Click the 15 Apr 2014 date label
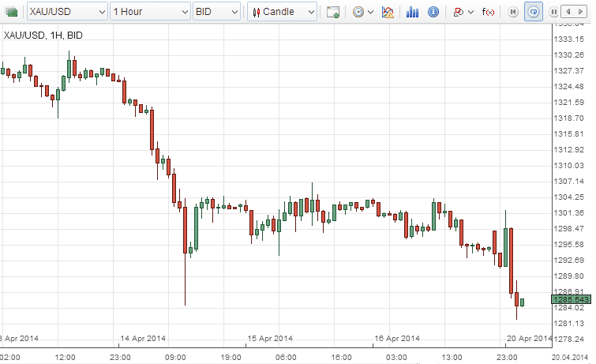 270,338
